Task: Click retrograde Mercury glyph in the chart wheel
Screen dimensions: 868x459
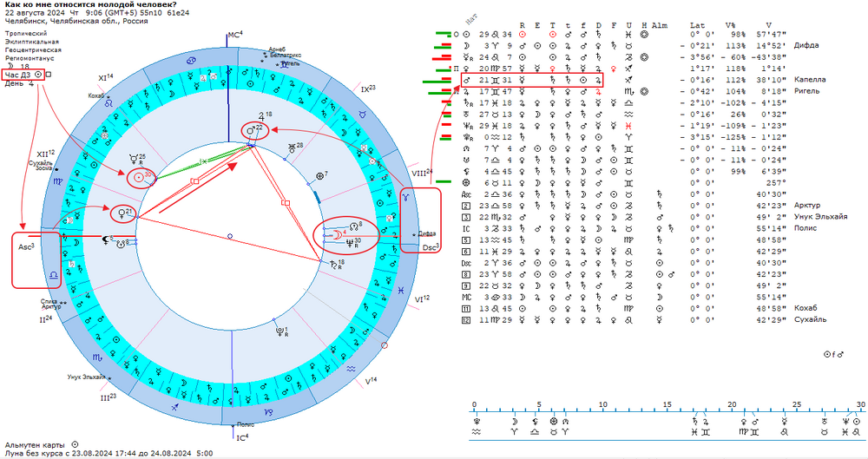Action: coord(135,161)
